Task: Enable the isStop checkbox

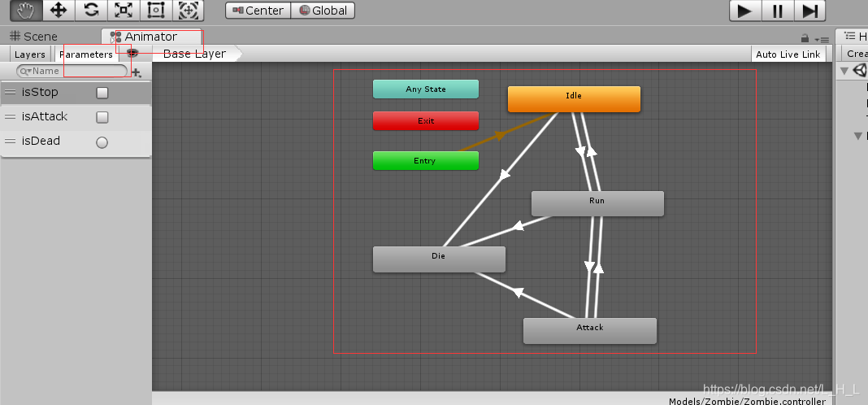Action: coord(102,93)
